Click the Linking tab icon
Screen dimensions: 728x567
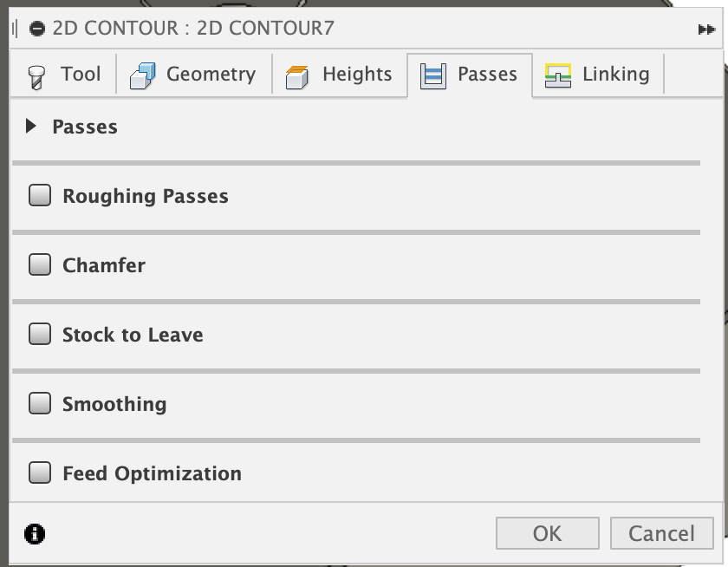[x=558, y=75]
